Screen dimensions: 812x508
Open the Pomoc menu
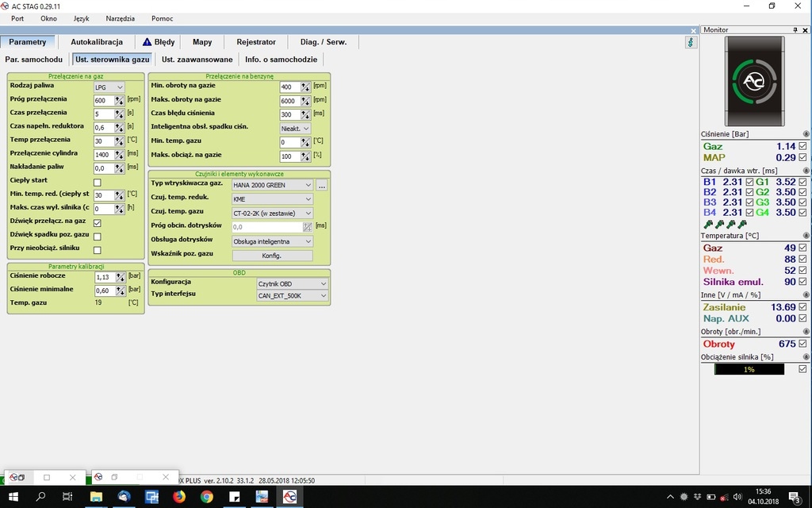162,18
